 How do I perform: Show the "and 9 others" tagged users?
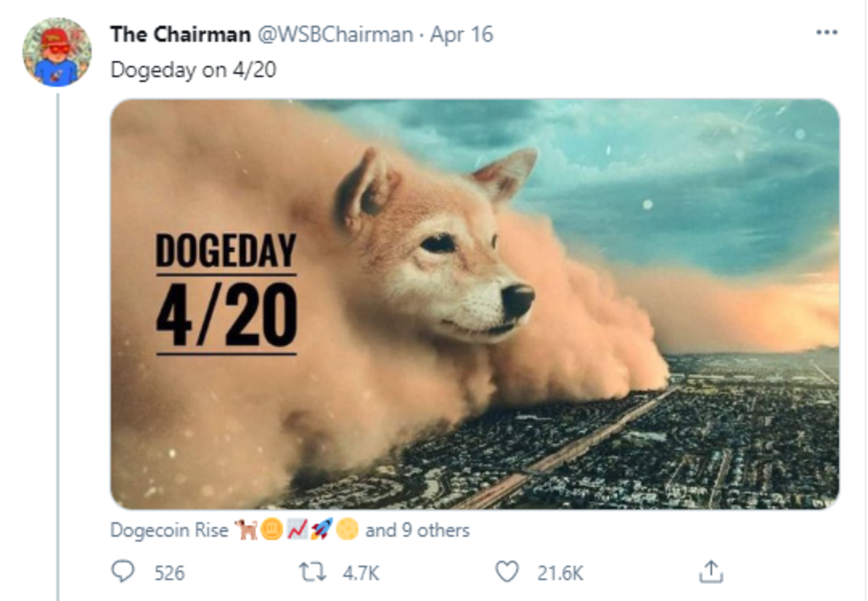pyautogui.click(x=417, y=531)
